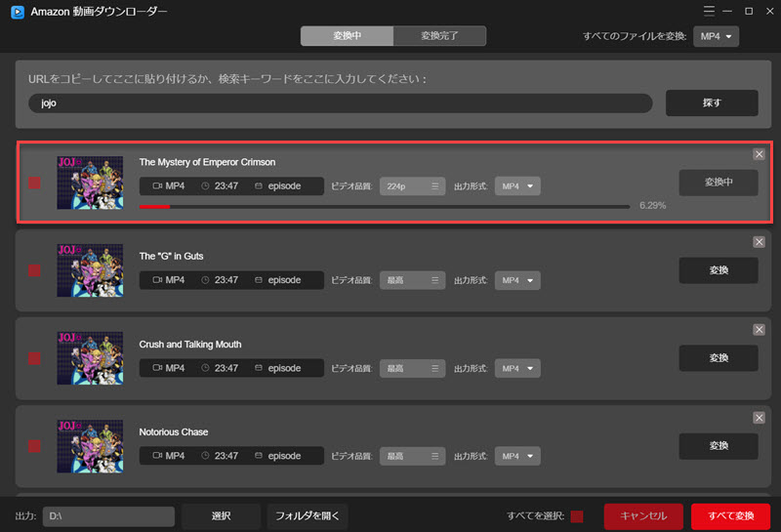Remove Notorious Chase item
The height and width of the screenshot is (532, 781).
[759, 418]
